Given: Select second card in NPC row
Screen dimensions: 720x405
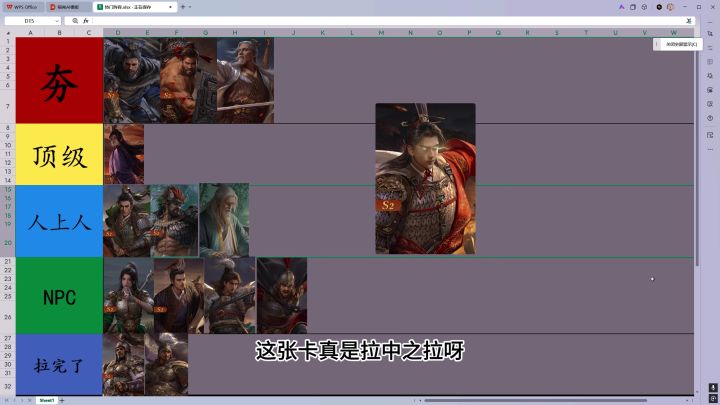Looking at the screenshot, I should point(179,295).
